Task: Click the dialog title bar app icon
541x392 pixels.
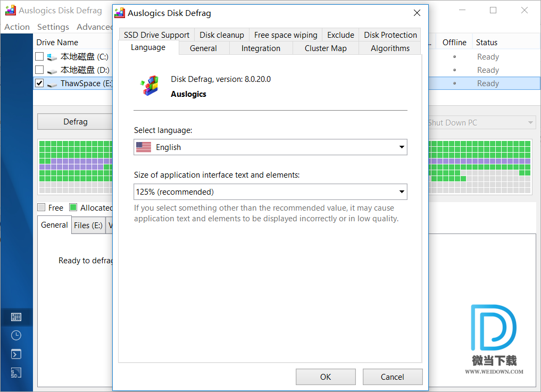Action: (x=120, y=13)
